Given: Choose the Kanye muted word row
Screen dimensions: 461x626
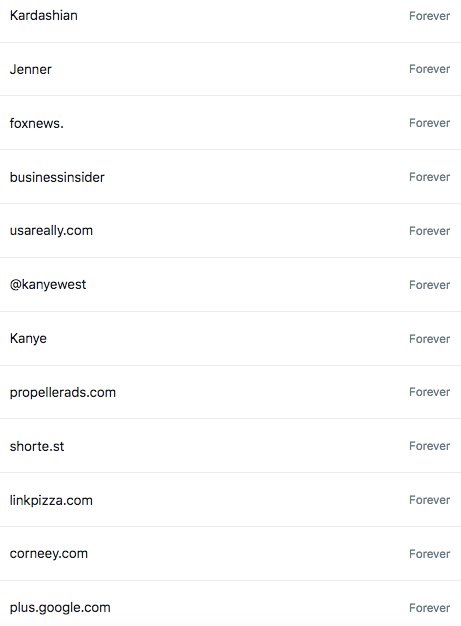Looking at the screenshot, I should pos(230,339).
